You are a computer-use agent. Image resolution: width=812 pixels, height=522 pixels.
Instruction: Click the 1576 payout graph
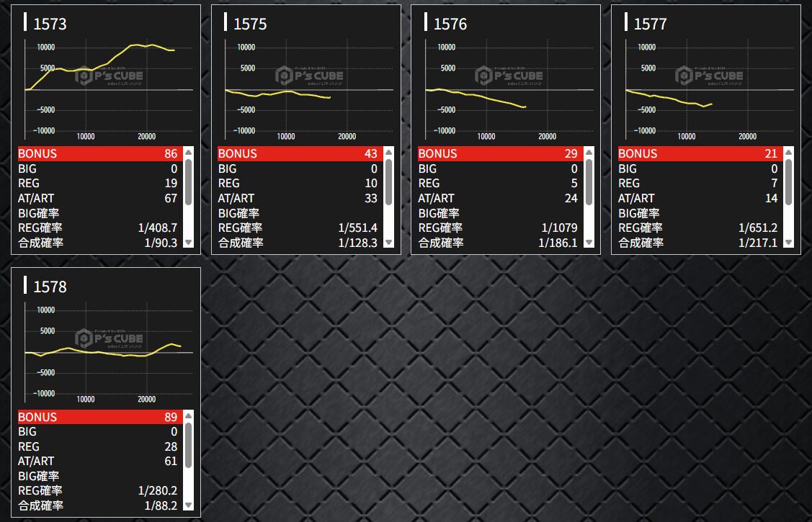point(509,88)
